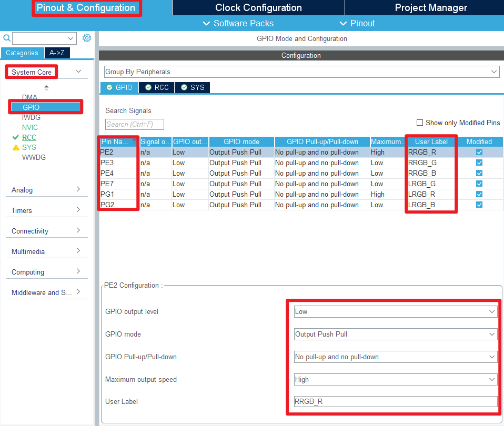Click the RCC green checkmark icon
The width and height of the screenshot is (504, 426).
pyautogui.click(x=15, y=137)
